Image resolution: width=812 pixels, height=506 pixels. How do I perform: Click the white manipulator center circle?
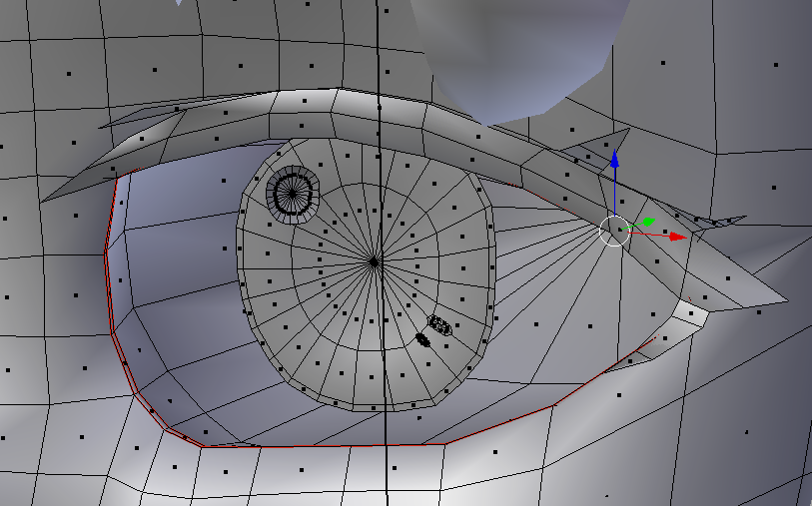(614, 231)
